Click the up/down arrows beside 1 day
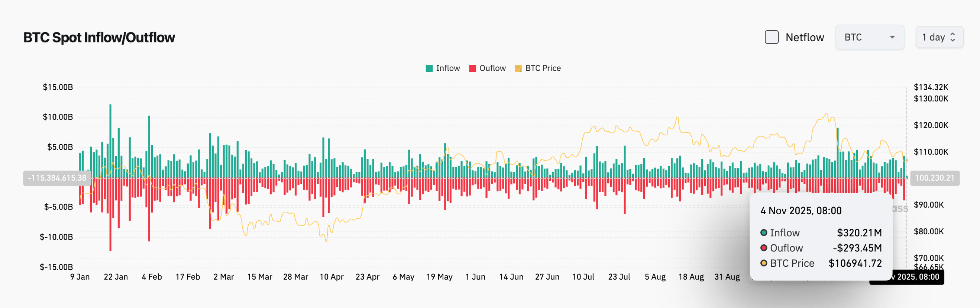 click(952, 37)
